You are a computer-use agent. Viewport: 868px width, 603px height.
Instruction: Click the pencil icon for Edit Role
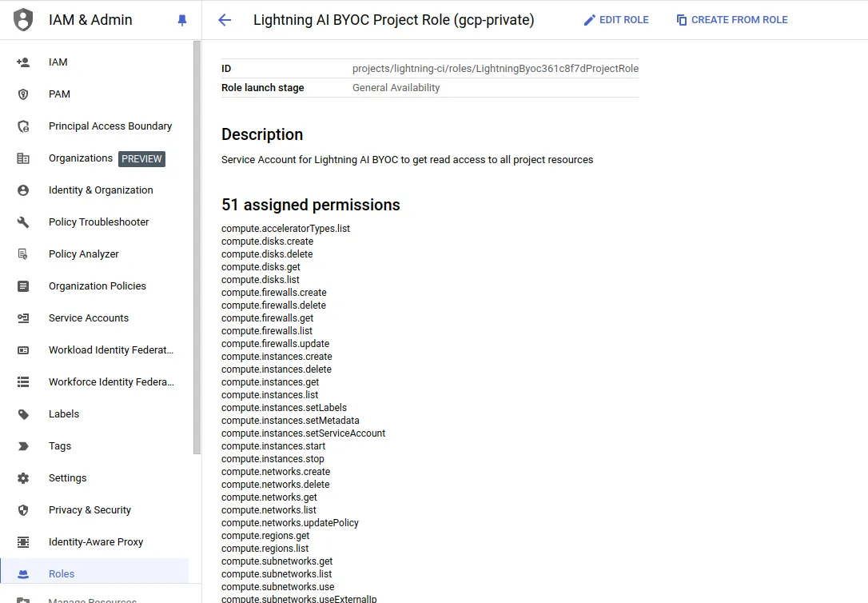[x=590, y=20]
